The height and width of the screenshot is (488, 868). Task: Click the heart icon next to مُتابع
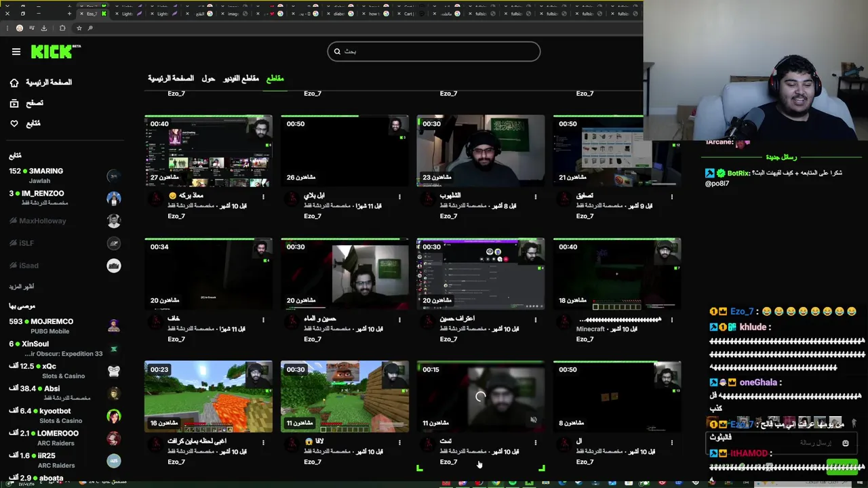tap(14, 123)
